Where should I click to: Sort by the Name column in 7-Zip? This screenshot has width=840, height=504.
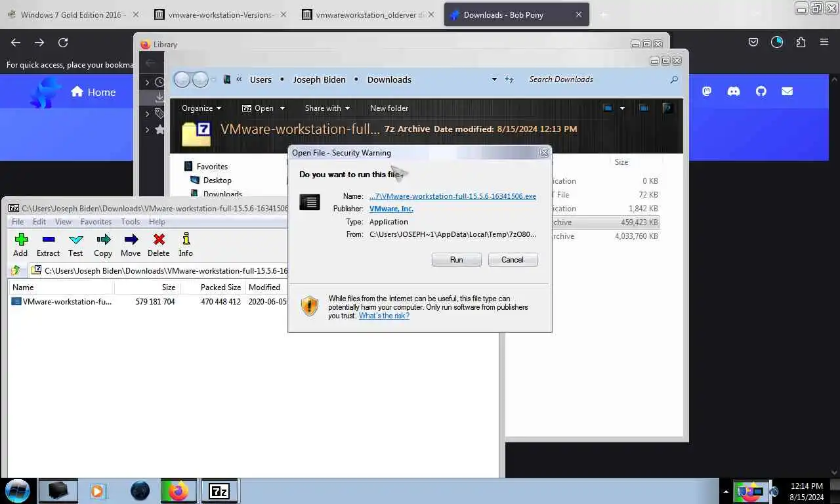62,287
